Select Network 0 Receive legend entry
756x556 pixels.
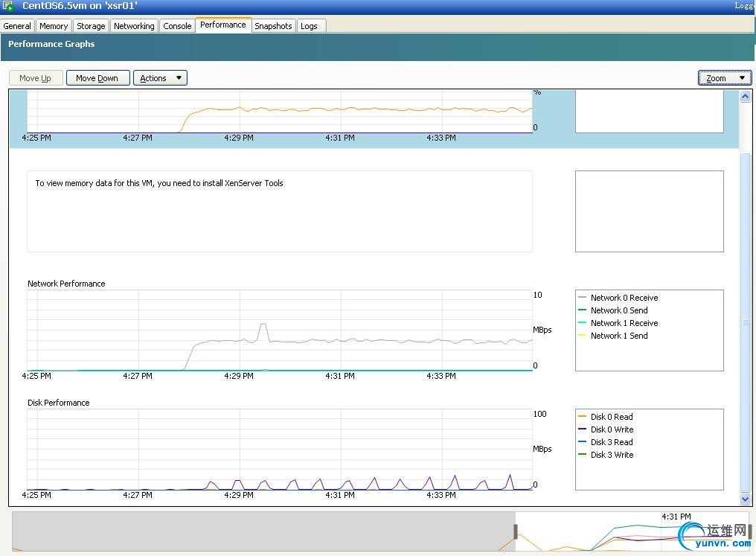pyautogui.click(x=624, y=298)
